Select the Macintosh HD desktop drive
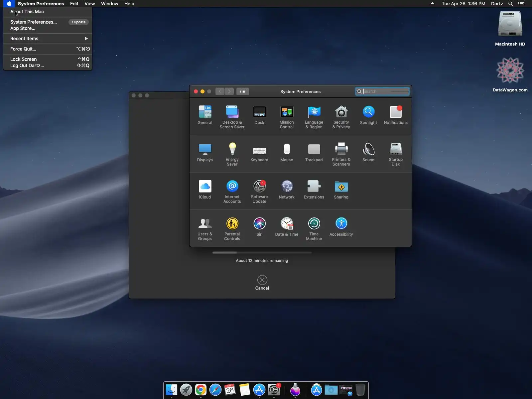Screen dimensions: 532x399 click(510, 29)
